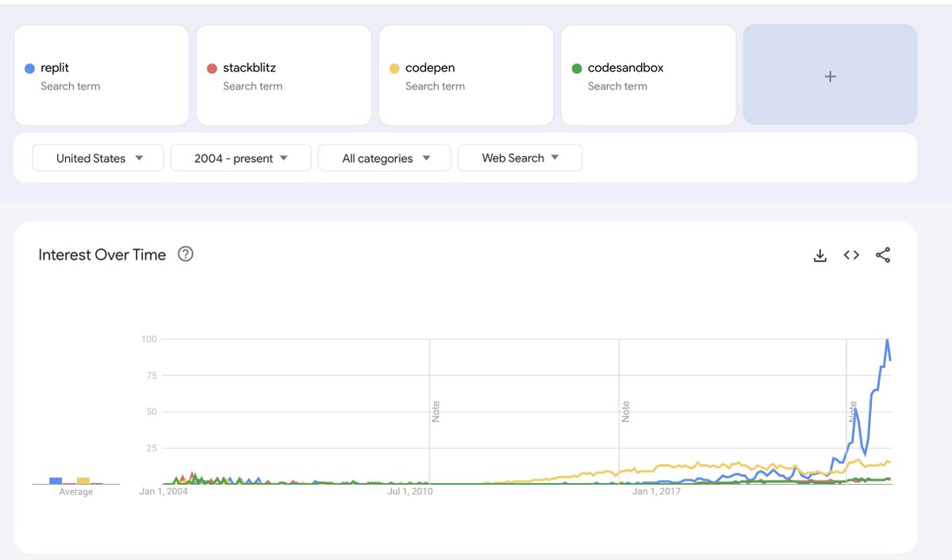The image size is (952, 560).
Task: Click the replit line peak at 100
Action: pos(887,341)
